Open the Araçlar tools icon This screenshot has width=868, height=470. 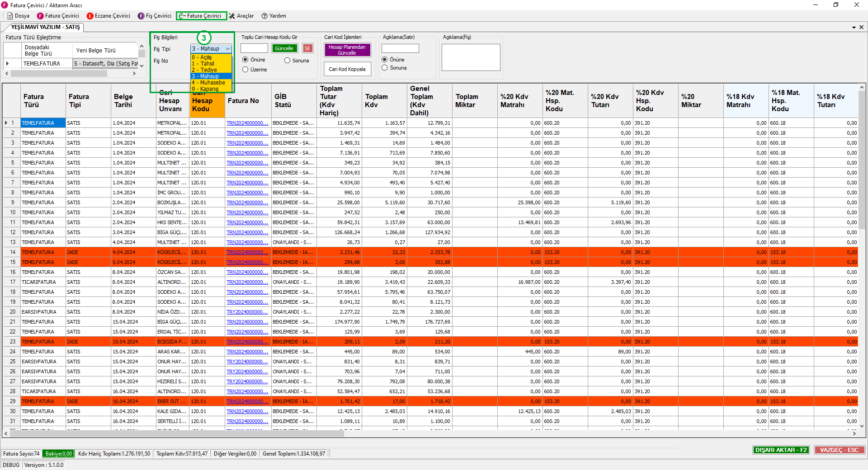pyautogui.click(x=232, y=16)
